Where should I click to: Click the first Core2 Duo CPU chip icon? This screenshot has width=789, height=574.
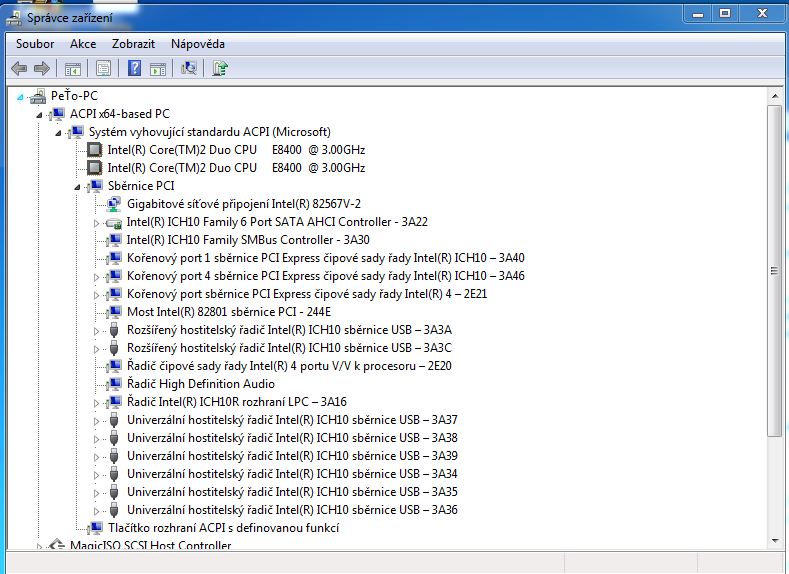coord(94,150)
